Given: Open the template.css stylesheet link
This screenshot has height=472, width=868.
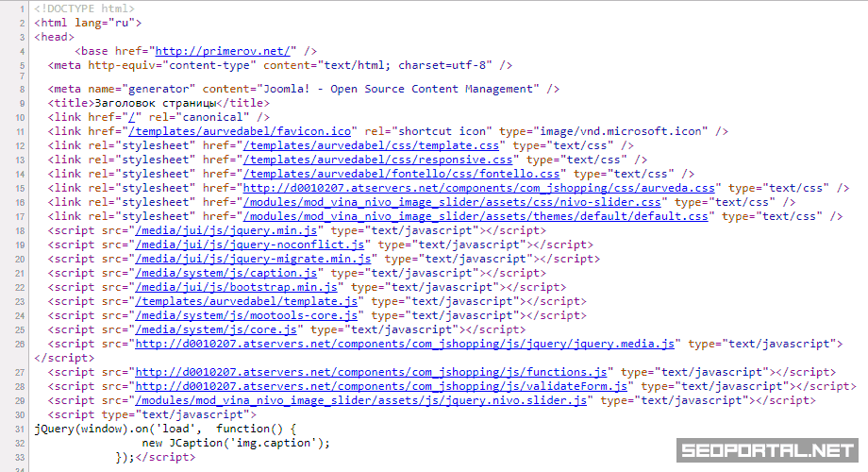Looking at the screenshot, I should pyautogui.click(x=371, y=145).
